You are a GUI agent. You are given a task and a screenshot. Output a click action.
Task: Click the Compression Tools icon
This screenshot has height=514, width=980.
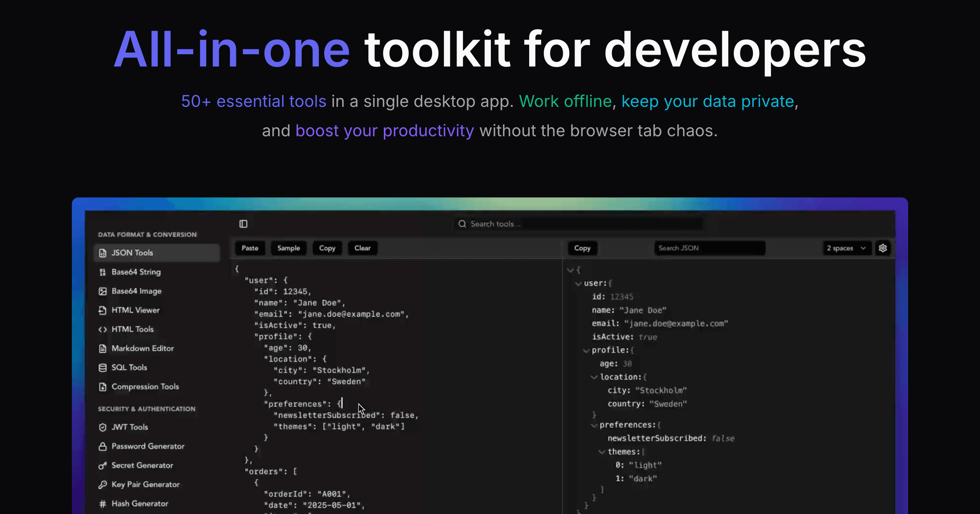(x=102, y=386)
